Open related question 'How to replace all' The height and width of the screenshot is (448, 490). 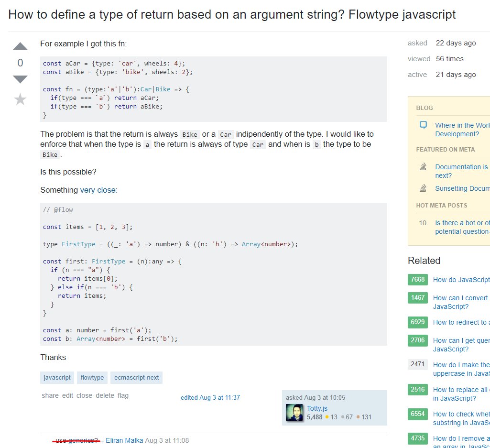point(461,394)
